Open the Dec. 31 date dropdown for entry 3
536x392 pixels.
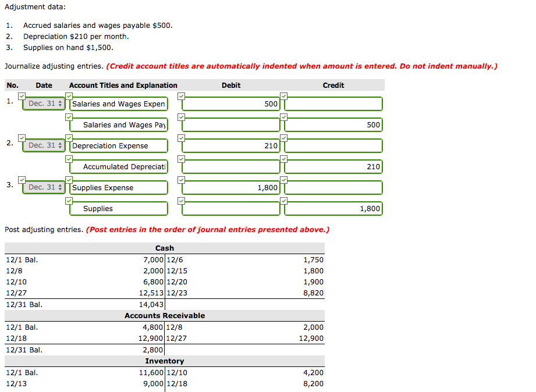tap(44, 187)
